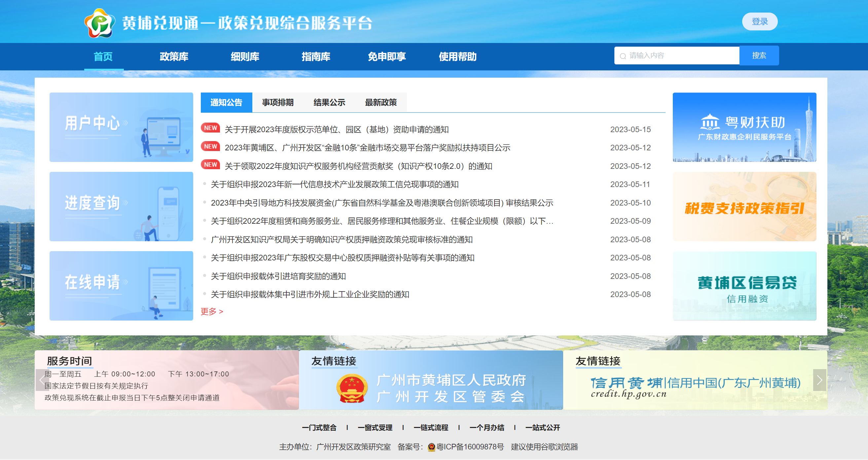This screenshot has height=460, width=868.
Task: Click the NEW badge on 金融10条 notice
Action: tap(210, 146)
